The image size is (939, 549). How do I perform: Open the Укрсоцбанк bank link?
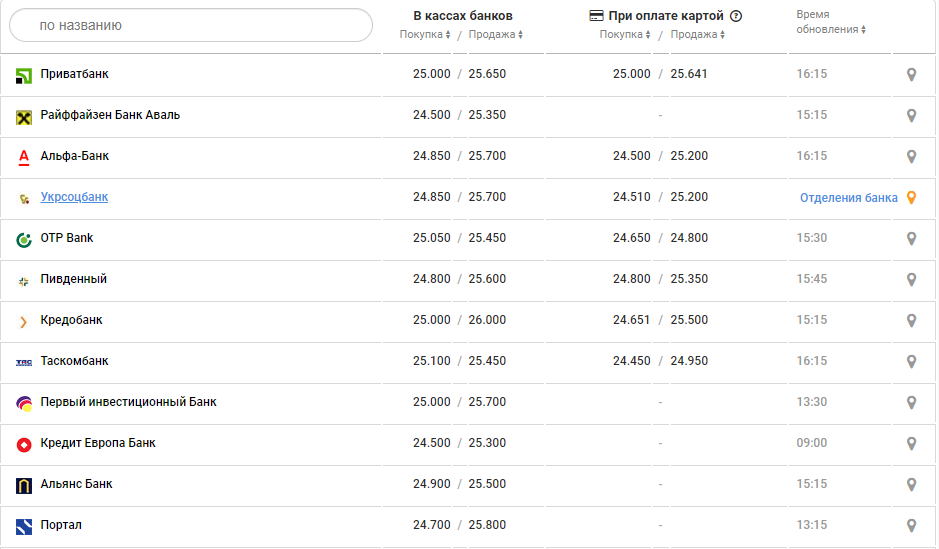74,198
